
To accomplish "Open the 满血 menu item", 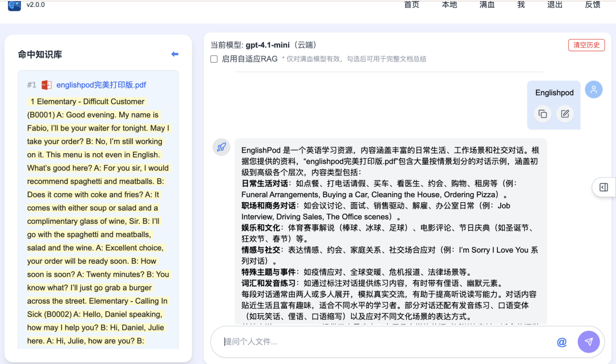I will click(487, 5).
